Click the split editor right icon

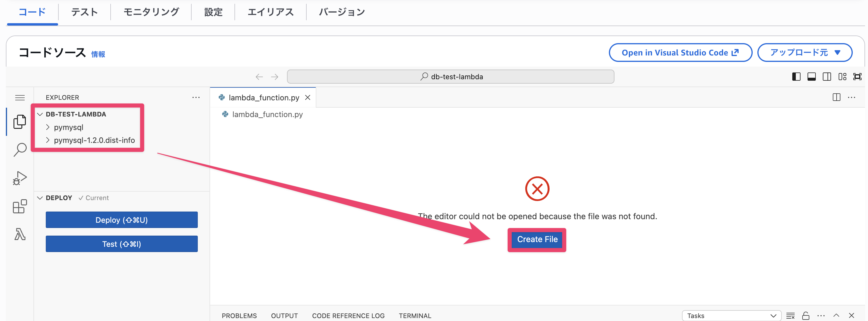[836, 97]
